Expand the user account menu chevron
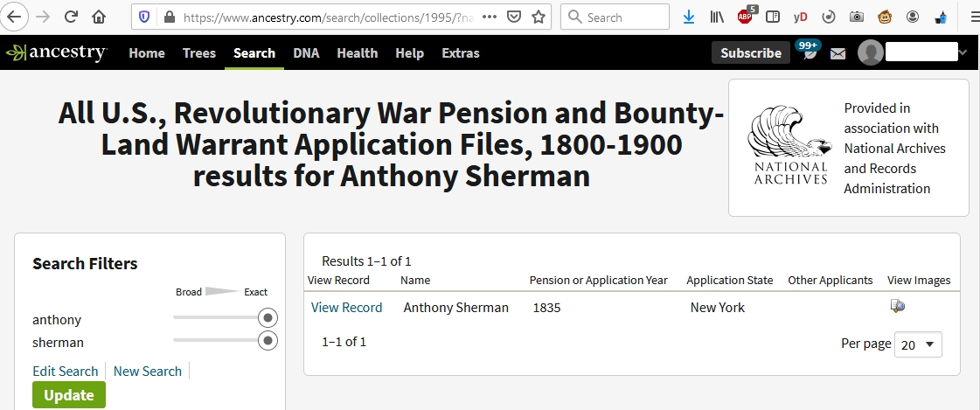 coord(963,53)
